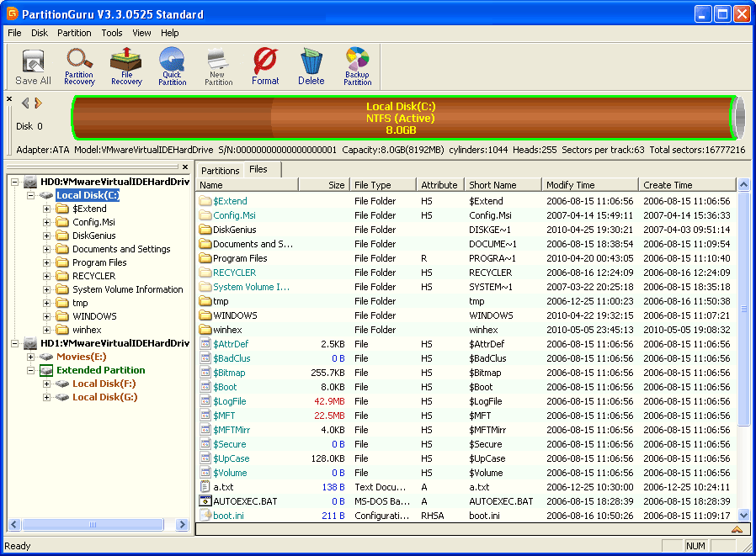Click the $MFT file icon in list
Image resolution: width=756 pixels, height=556 pixels.
point(205,416)
